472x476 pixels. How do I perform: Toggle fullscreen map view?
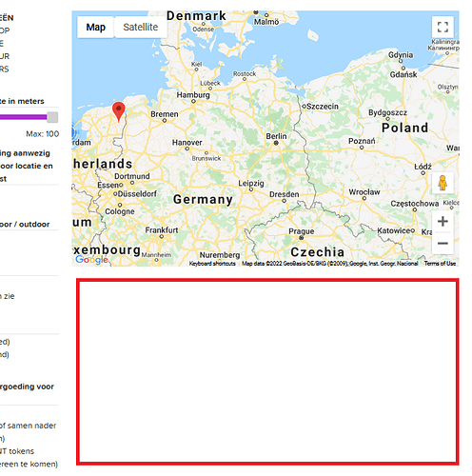click(442, 27)
